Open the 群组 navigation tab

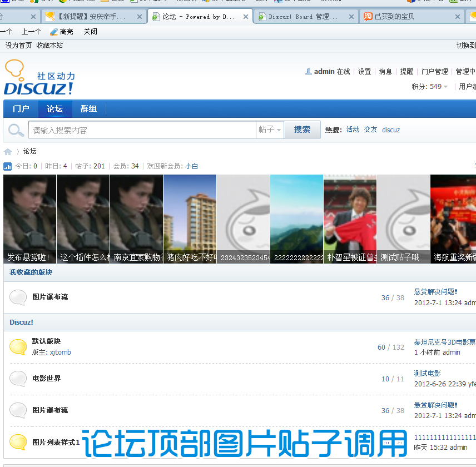tap(88, 108)
